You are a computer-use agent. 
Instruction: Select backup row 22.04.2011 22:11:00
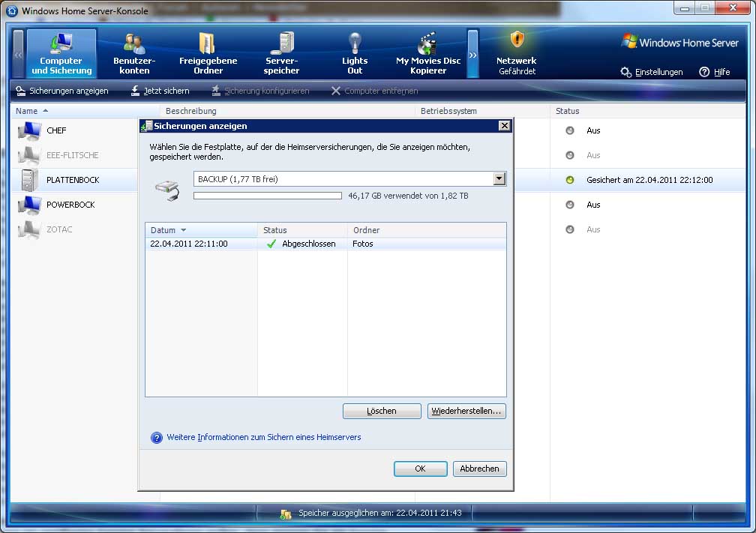click(x=325, y=244)
